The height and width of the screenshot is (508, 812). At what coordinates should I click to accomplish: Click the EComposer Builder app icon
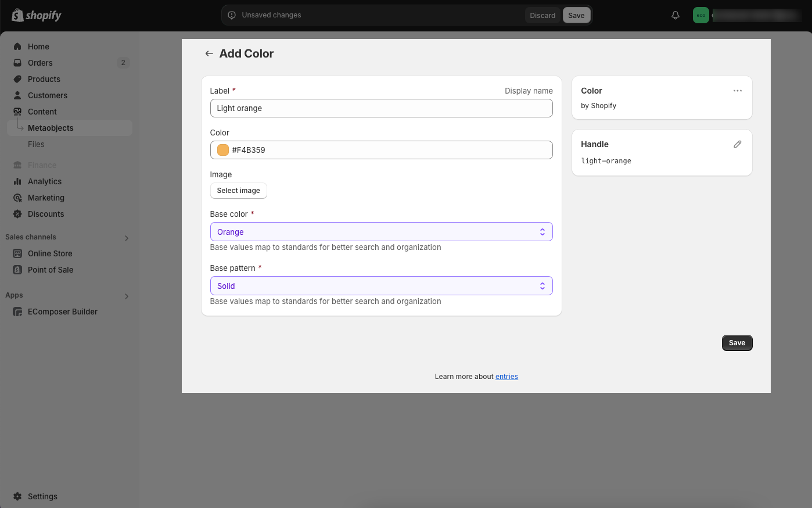tap(17, 312)
